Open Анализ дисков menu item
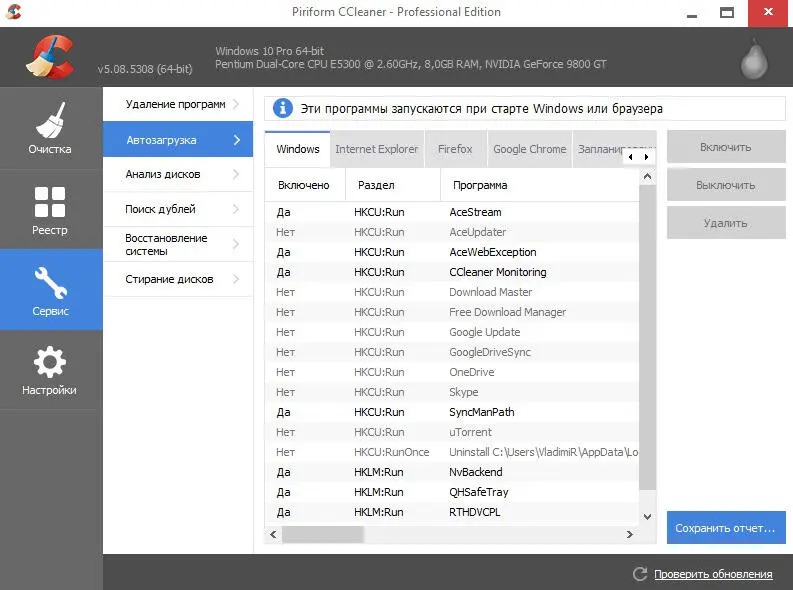Viewport: 793px width, 590px height. [x=178, y=174]
